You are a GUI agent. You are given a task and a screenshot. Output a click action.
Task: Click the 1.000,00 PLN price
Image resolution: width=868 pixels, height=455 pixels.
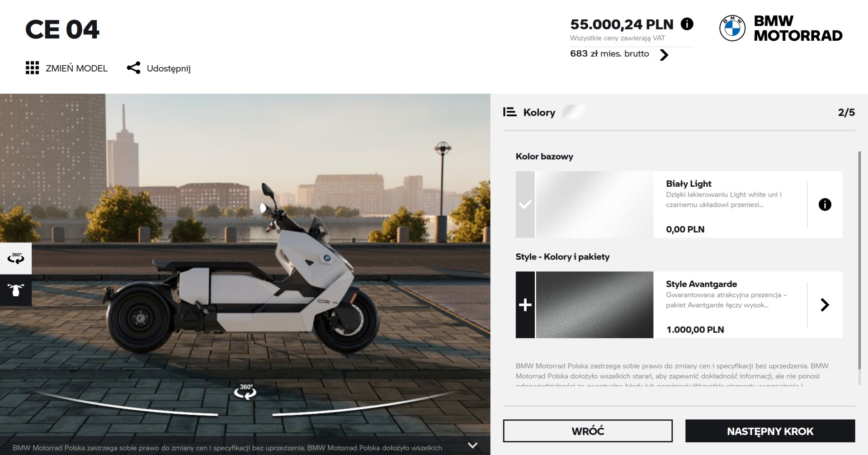click(695, 330)
